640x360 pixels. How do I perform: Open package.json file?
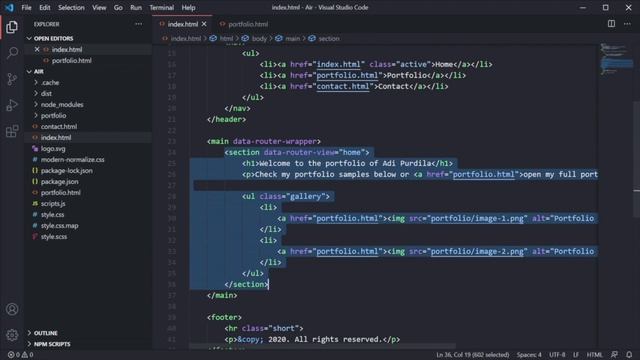pyautogui.click(x=60, y=182)
